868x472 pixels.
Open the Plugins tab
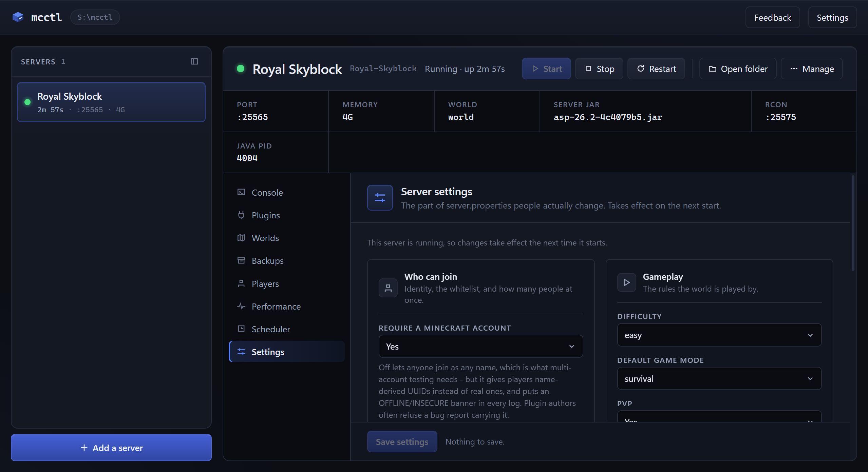coord(287,215)
